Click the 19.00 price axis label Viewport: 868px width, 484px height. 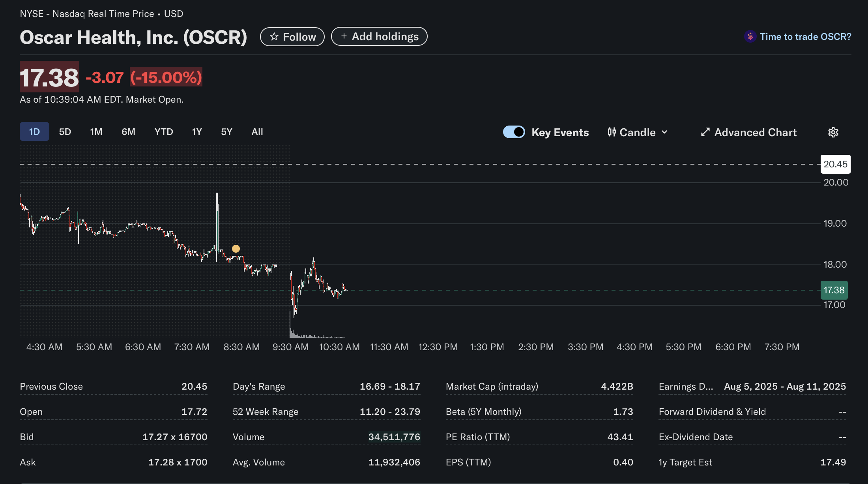click(x=835, y=223)
